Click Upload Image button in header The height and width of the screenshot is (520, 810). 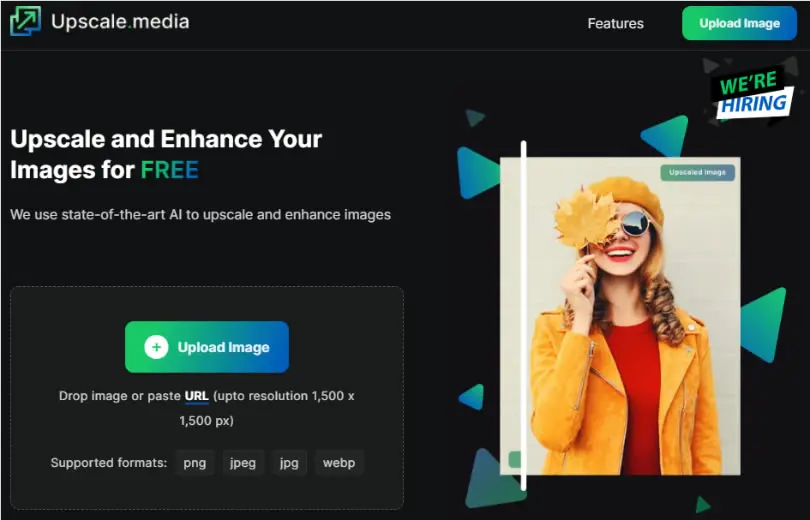739,23
